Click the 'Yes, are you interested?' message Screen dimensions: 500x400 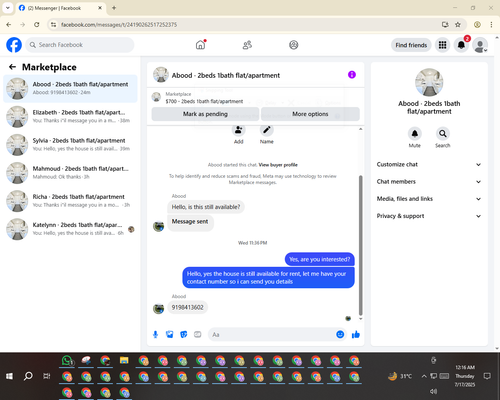[x=319, y=259]
